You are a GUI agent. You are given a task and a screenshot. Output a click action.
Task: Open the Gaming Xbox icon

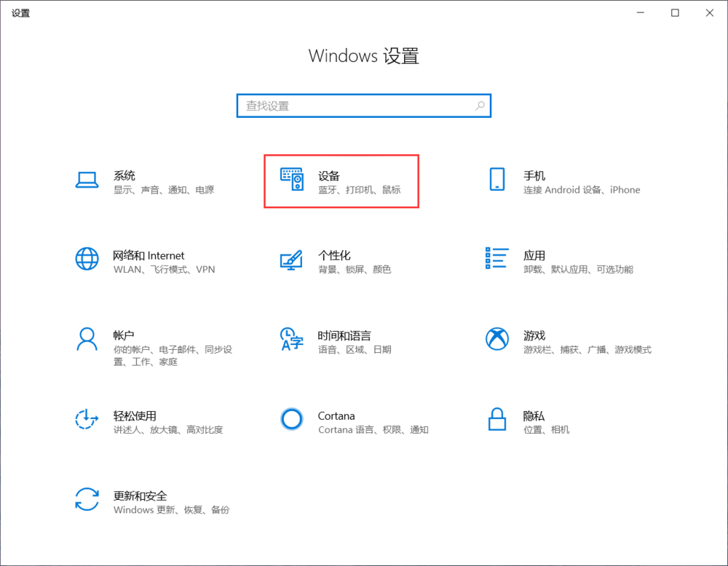[x=497, y=338]
